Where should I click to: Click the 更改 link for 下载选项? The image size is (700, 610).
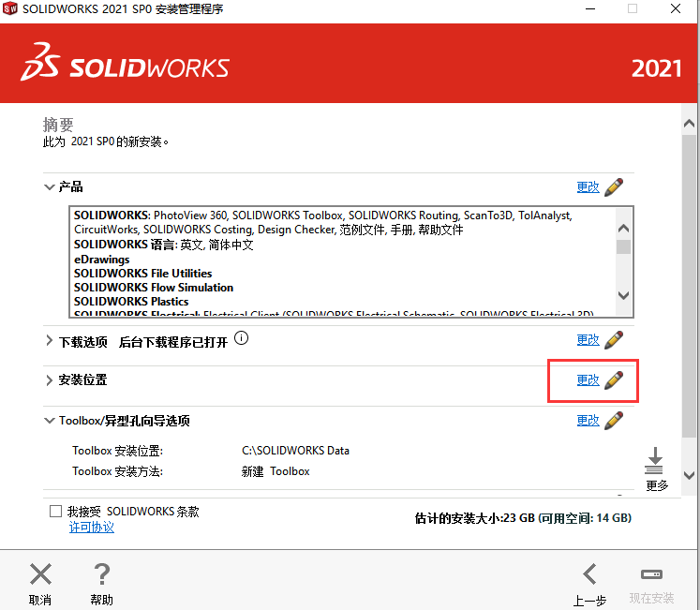point(588,340)
